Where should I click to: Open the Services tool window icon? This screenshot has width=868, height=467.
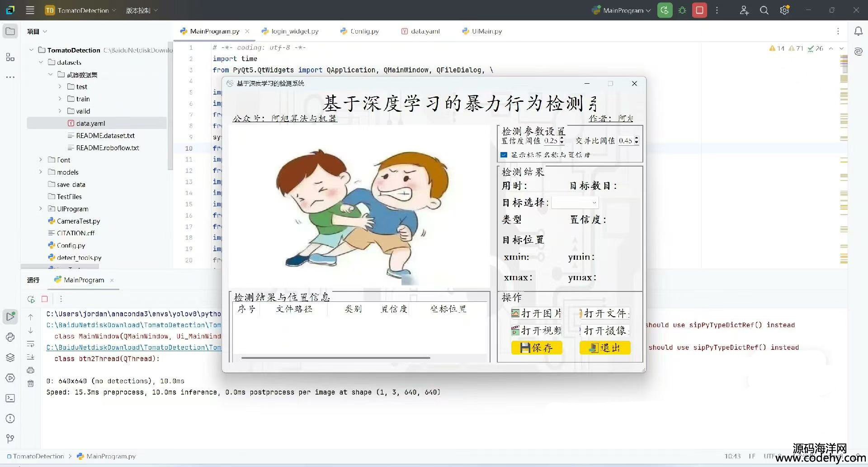tap(10, 378)
